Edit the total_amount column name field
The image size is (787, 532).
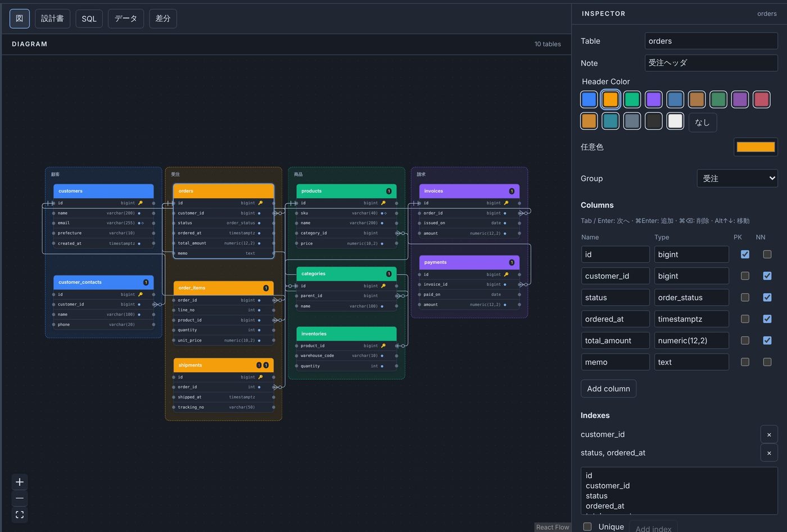tap(616, 340)
